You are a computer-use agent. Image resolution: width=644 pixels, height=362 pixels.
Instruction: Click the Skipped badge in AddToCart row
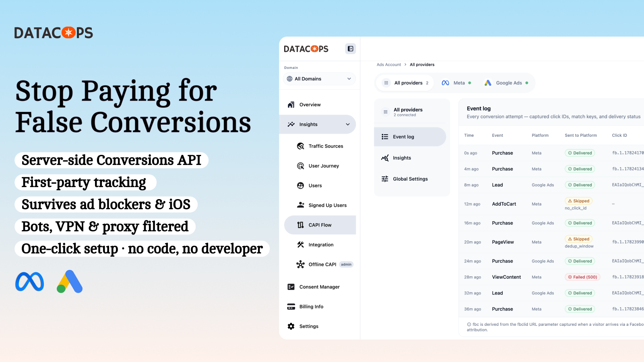point(578,201)
